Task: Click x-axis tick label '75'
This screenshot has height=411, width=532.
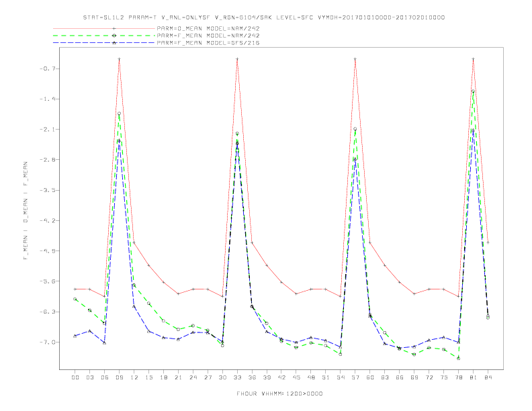Action: coord(444,377)
